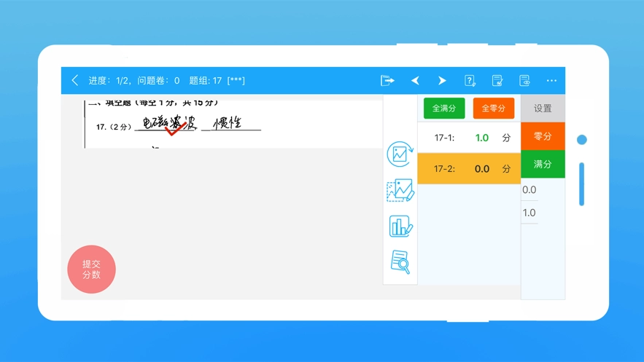Click the rotate image icon
The height and width of the screenshot is (362, 644).
(400, 154)
